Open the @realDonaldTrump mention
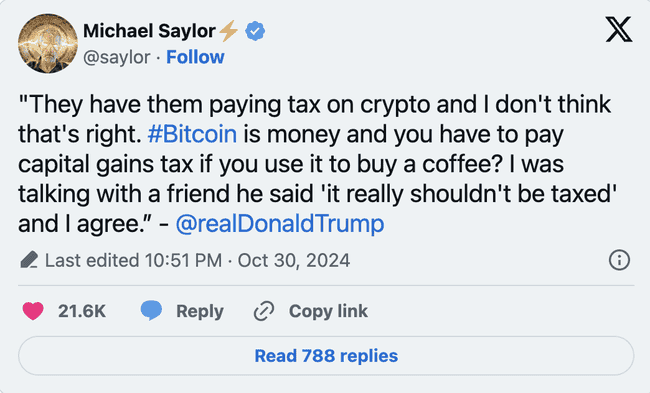Image resolution: width=650 pixels, height=393 pixels. tap(280, 224)
